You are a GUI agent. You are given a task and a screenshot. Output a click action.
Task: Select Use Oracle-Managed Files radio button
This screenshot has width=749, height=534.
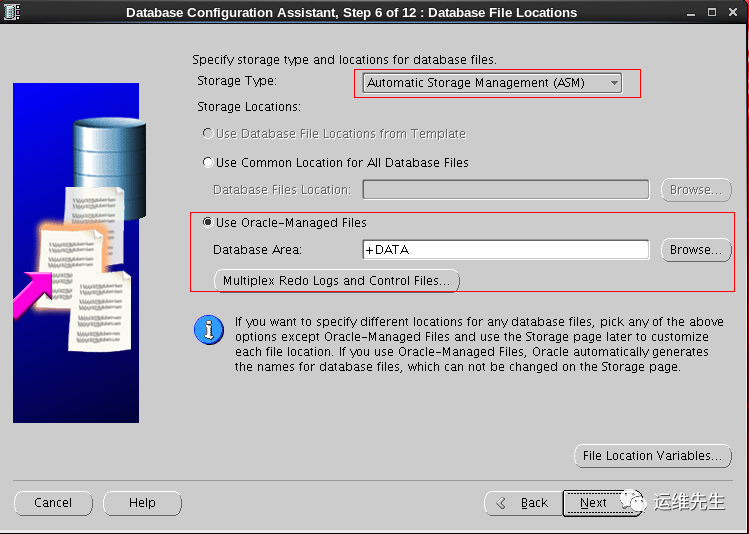coord(208,223)
